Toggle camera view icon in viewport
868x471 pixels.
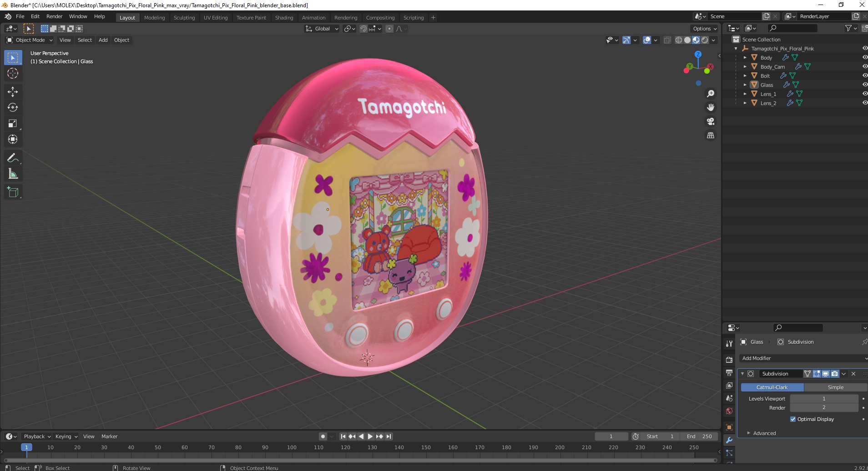pos(710,121)
